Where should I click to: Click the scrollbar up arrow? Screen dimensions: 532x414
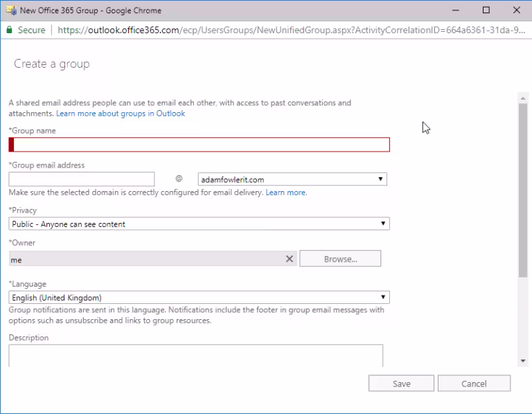coord(523,98)
